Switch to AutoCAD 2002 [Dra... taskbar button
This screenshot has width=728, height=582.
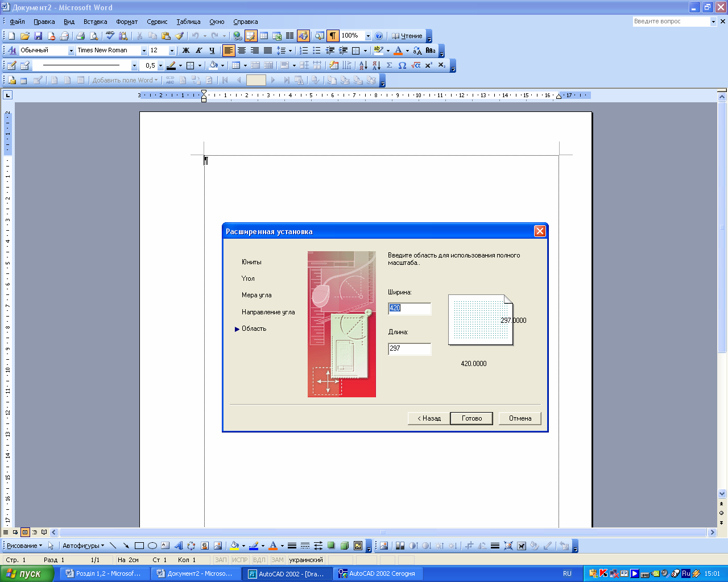pyautogui.click(x=287, y=574)
